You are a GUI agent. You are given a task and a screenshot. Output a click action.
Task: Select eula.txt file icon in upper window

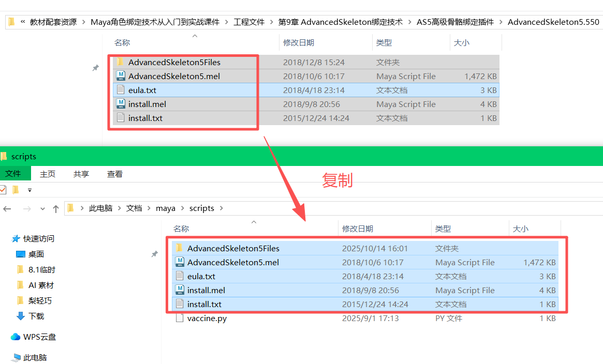[121, 90]
